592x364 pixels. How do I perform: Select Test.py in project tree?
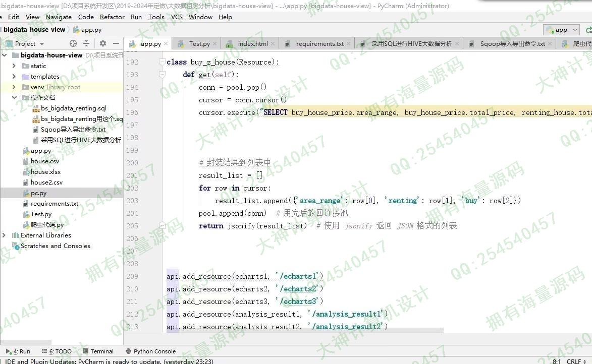tap(37, 214)
